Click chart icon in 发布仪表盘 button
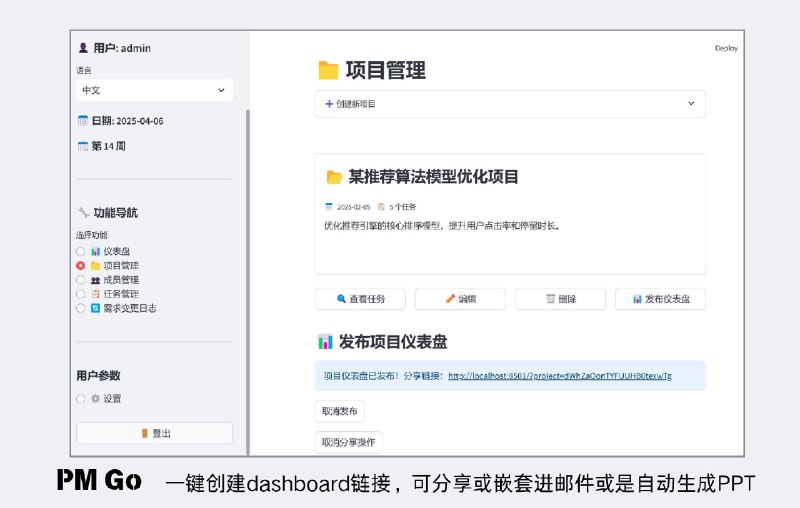Viewport: 800px width, 508px height. (637, 299)
